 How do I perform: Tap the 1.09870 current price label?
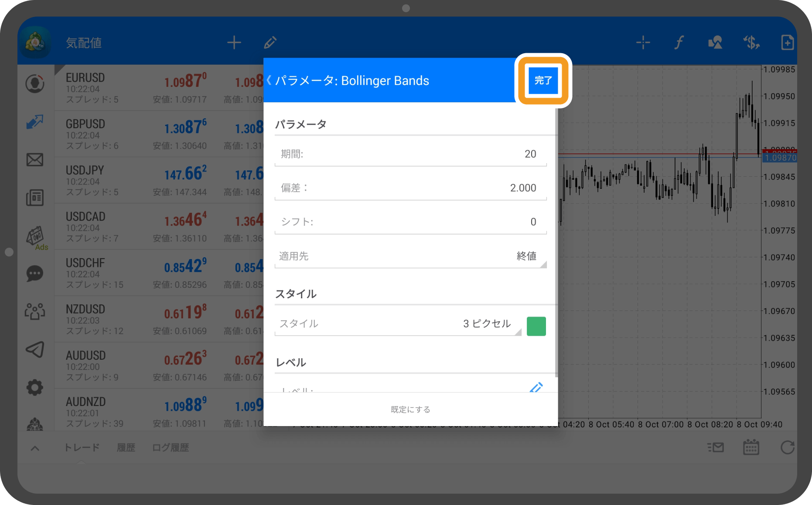(x=780, y=158)
